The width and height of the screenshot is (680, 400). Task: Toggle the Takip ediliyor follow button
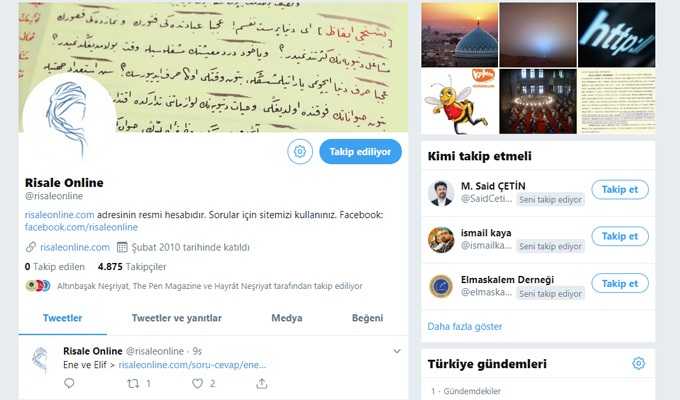[360, 151]
